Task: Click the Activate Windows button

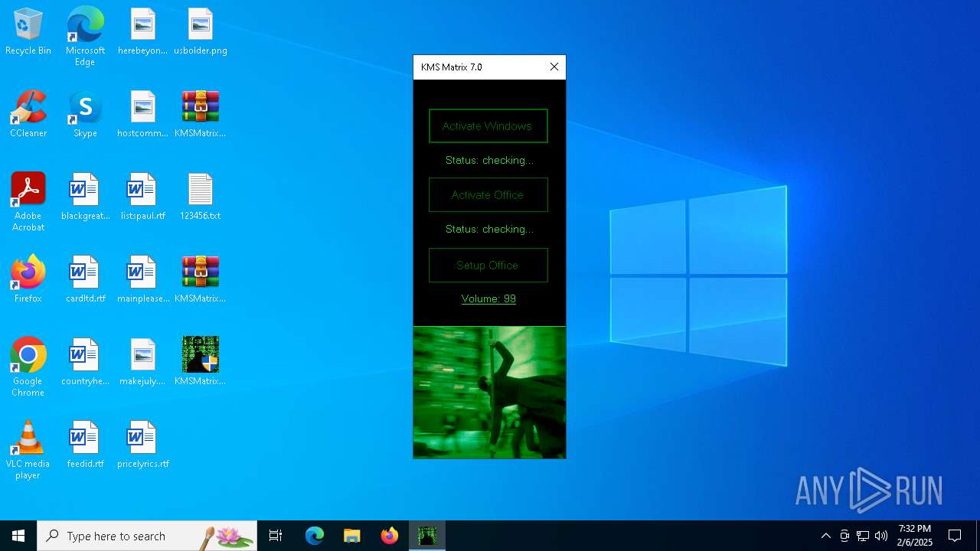Action: 488,126
